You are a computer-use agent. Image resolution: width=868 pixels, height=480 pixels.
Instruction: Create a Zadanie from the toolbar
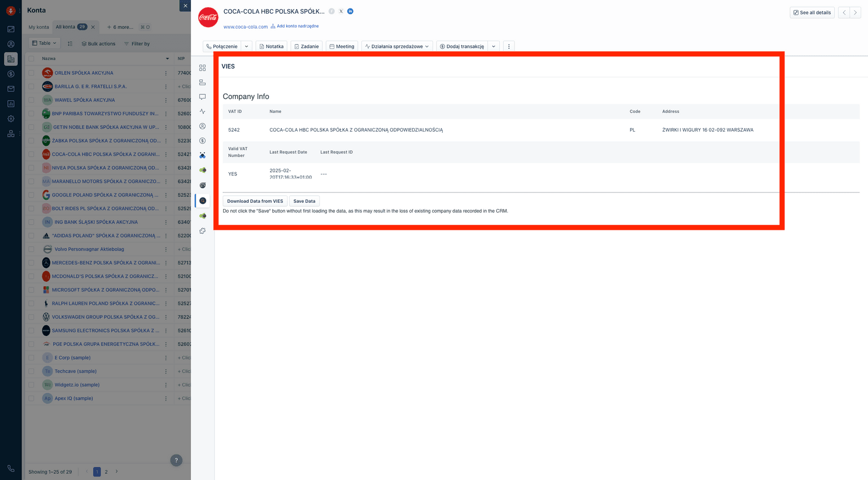[306, 46]
